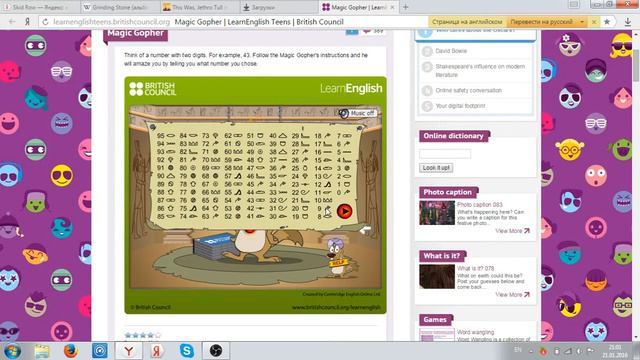Screen dimensions: 640x360
Task: Open the browser downloads arrow icon
Action: point(628,22)
